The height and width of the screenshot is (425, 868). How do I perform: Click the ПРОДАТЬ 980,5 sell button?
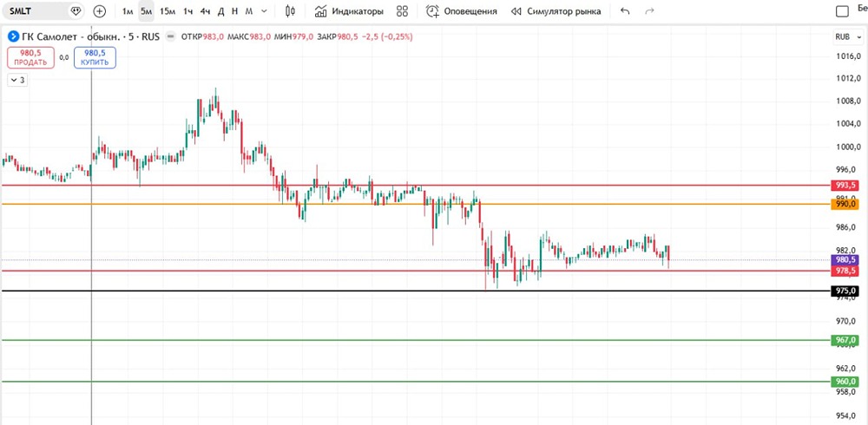tap(31, 57)
